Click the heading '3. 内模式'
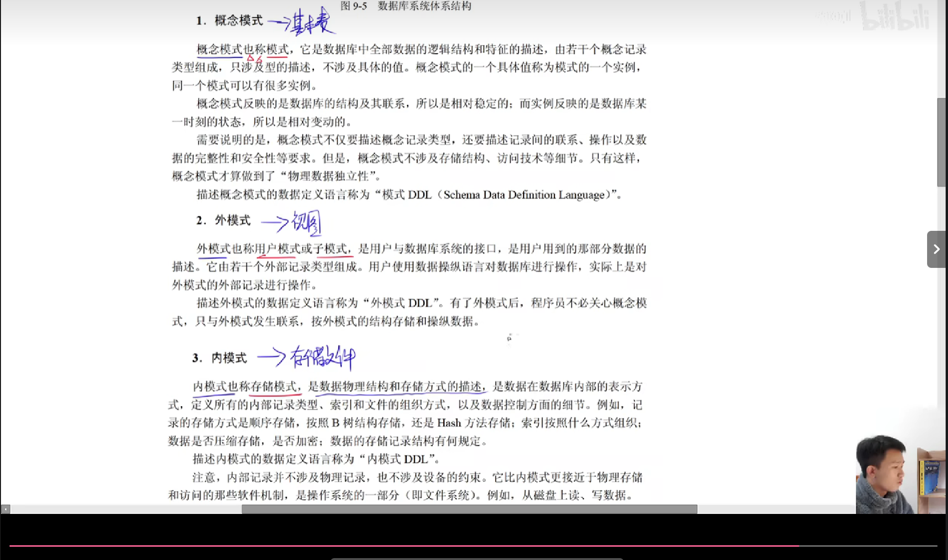The image size is (948, 560). pyautogui.click(x=220, y=358)
